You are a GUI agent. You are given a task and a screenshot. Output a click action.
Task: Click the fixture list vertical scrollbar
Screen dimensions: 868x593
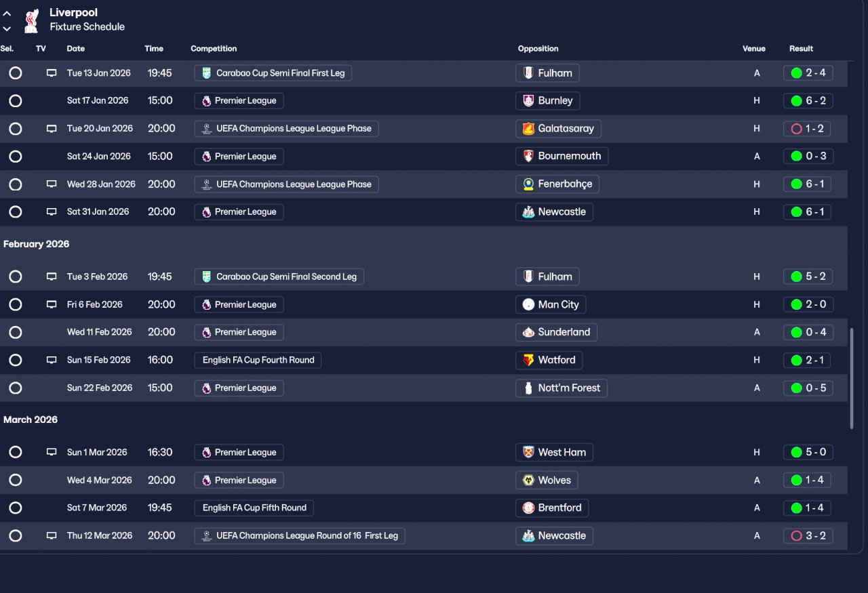[x=852, y=378]
